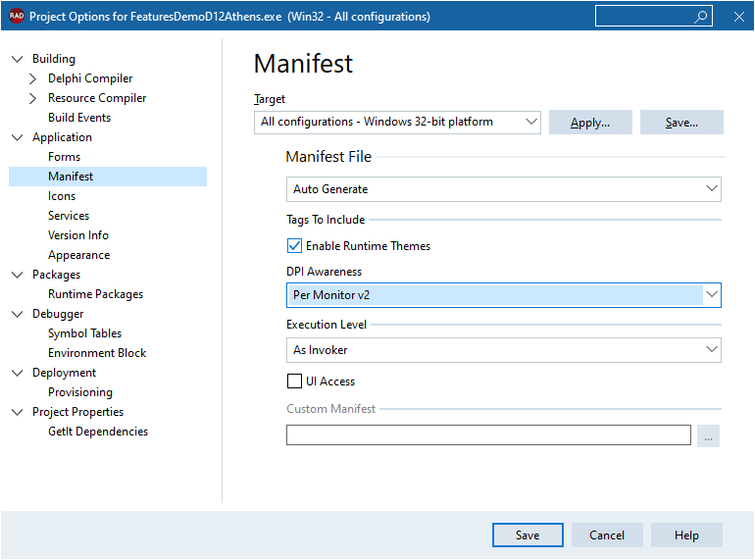Click the Custom Manifest browse ellipsis button
Viewport: 755px width, 560px height.
click(708, 435)
